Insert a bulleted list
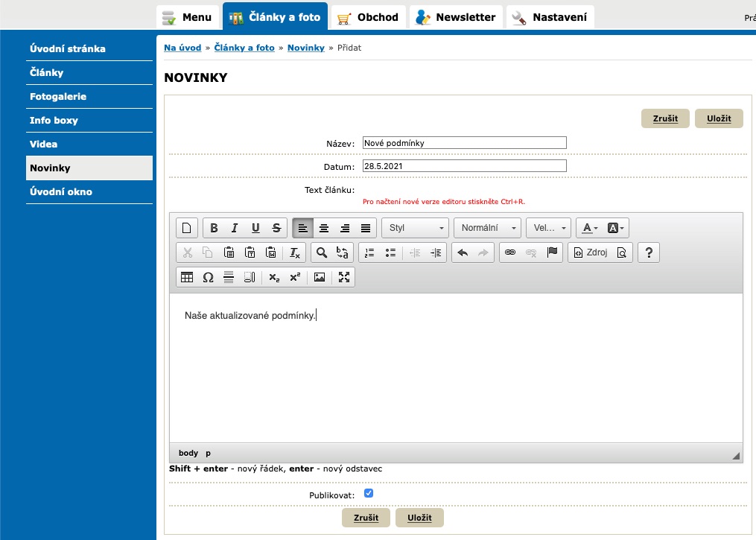This screenshot has width=756, height=540. (x=390, y=252)
